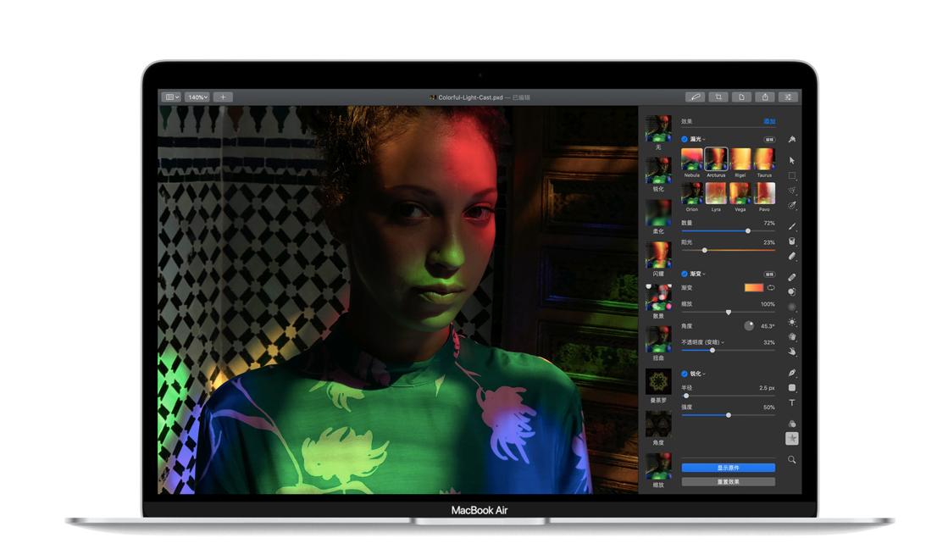Image resolution: width=948 pixels, height=560 pixels.
Task: Select the Zoom magnifier tool at toolbar bottom
Action: click(790, 459)
